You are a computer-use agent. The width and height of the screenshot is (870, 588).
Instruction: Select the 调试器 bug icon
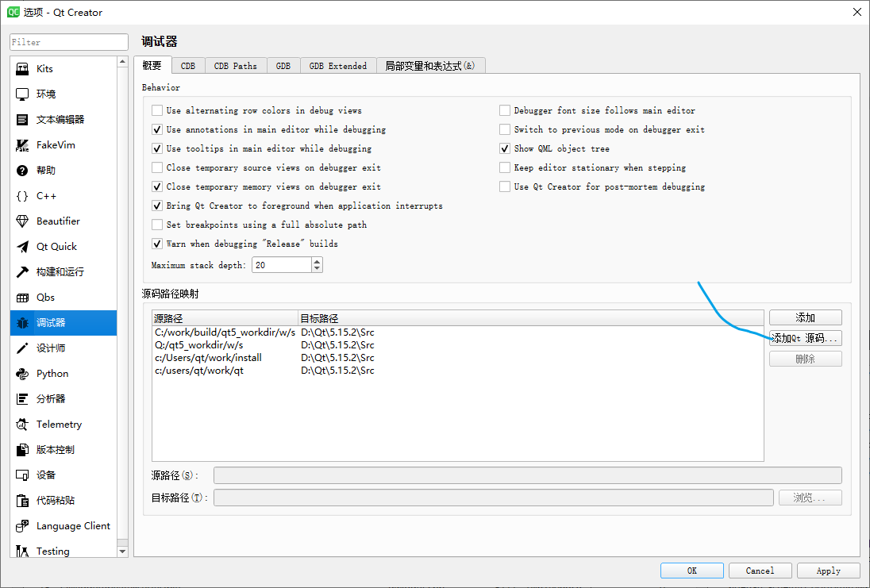point(22,323)
